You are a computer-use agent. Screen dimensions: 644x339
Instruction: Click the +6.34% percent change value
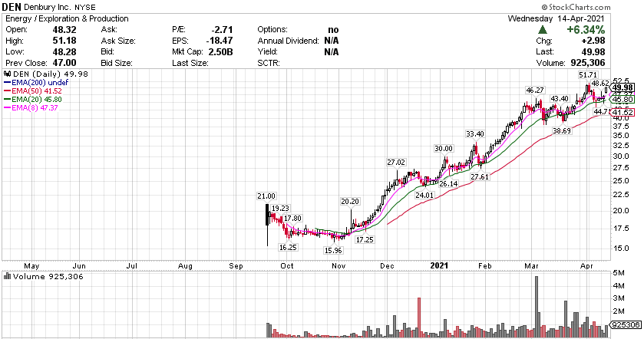(x=586, y=30)
